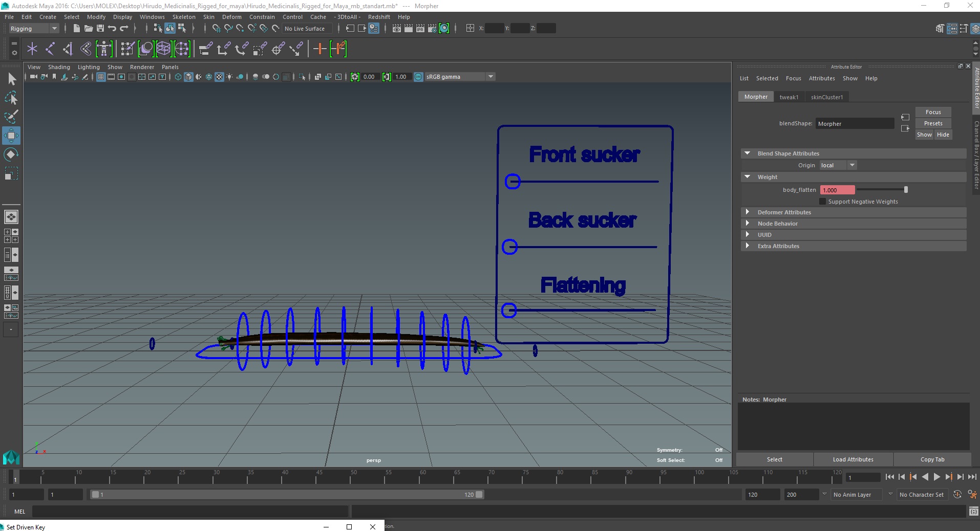Click the Hide button
Viewport: 980px width, 531px height.
pyautogui.click(x=943, y=135)
